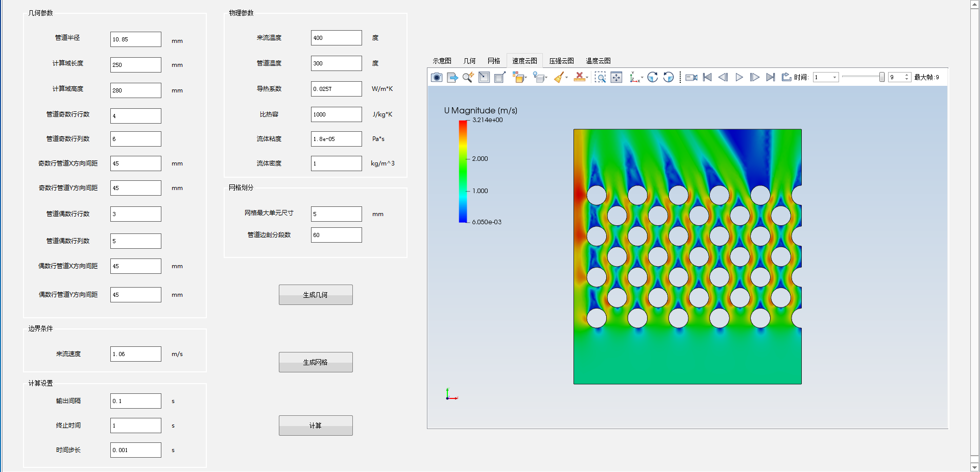Click the export scene arrow icon

(x=452, y=77)
